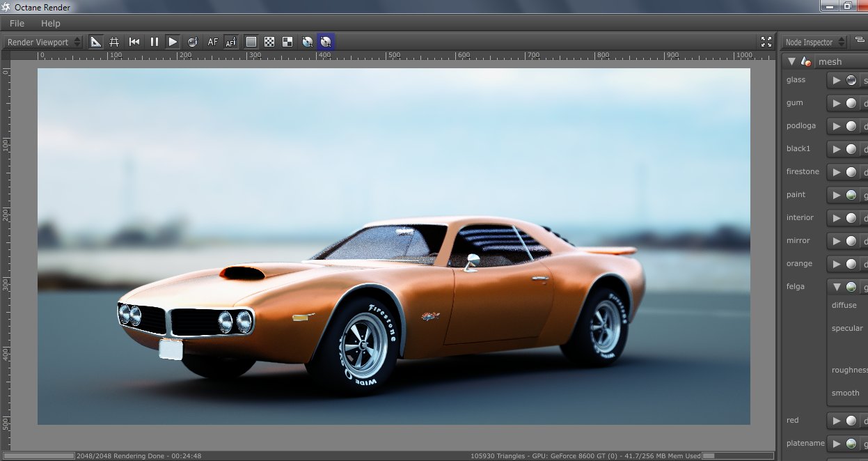Select the felga specular parameter label
The height and width of the screenshot is (461, 868).
[847, 328]
